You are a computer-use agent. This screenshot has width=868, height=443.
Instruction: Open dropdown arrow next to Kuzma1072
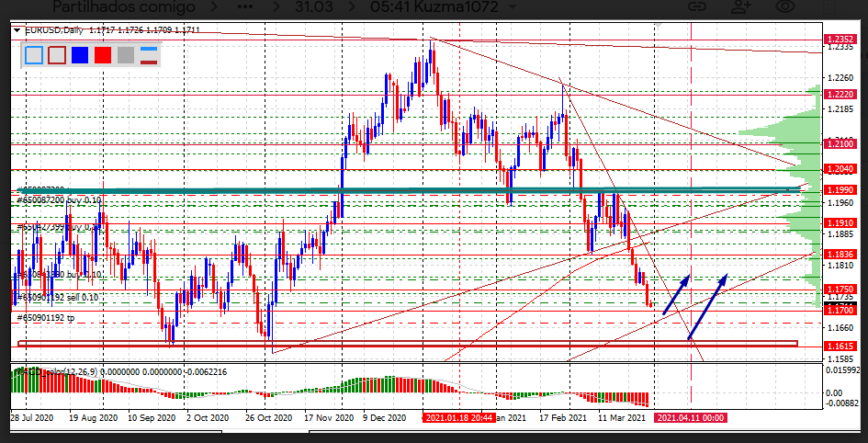[x=512, y=7]
